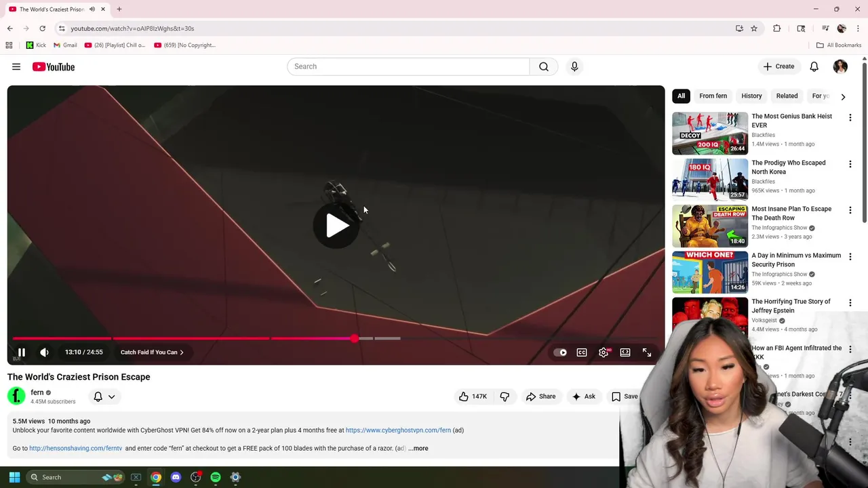Open the A Day in Minimum vs Maximum title
Image resolution: width=868 pixels, height=488 pixels.
point(796,260)
